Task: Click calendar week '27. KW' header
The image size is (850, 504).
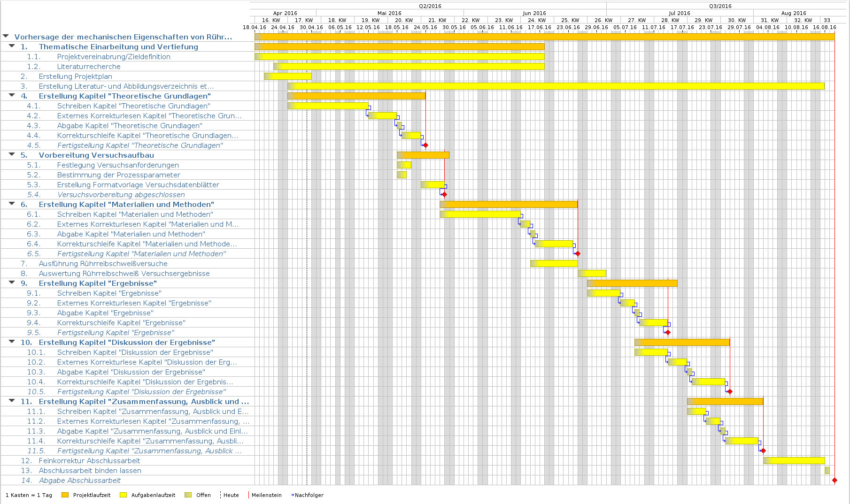Action: tap(637, 20)
